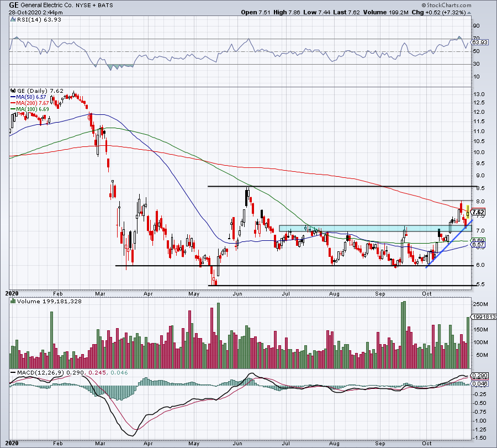Click the Mar label on price panel axis
Screen dimensions: 497x448
[100, 293]
